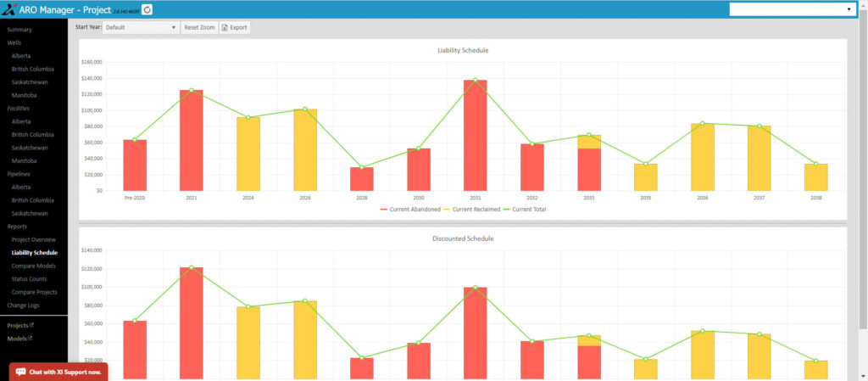The height and width of the screenshot is (381, 868).
Task: Select Manitoba under Facilities
Action: point(24,160)
